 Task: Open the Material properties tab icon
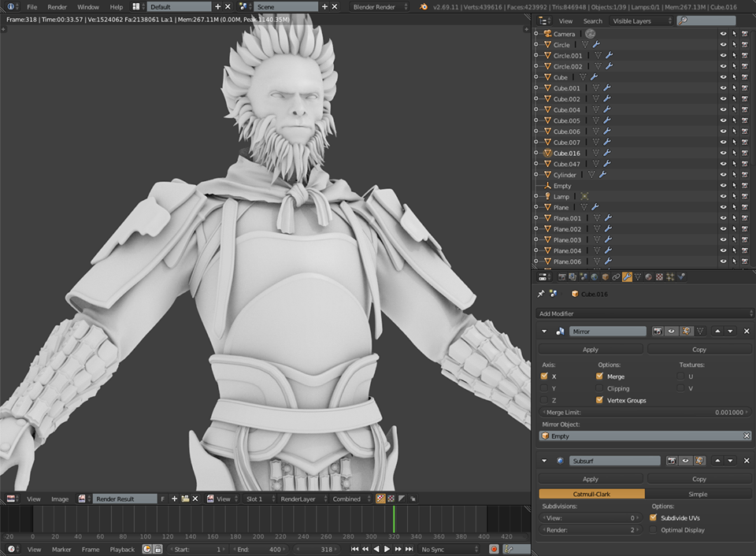click(x=648, y=277)
